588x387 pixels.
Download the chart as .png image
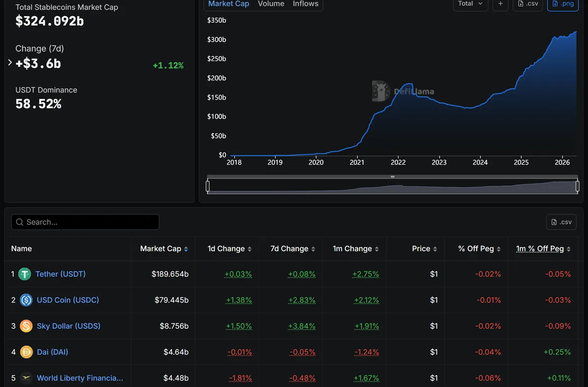click(563, 3)
